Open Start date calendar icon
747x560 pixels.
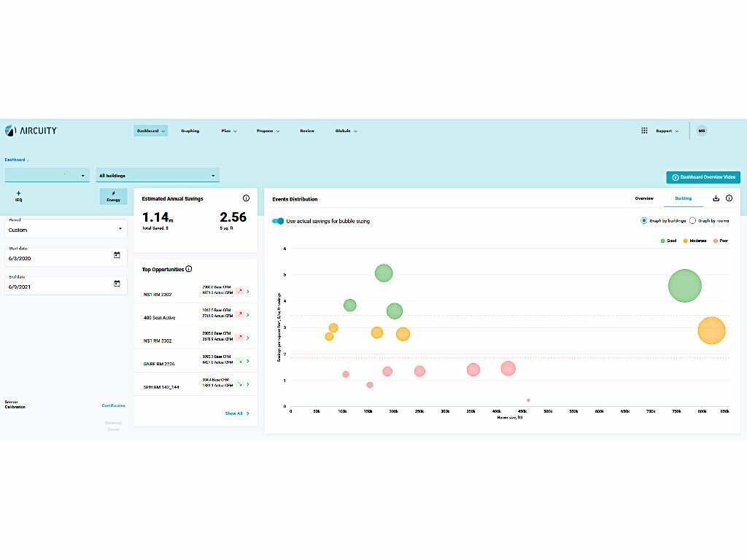117,255
